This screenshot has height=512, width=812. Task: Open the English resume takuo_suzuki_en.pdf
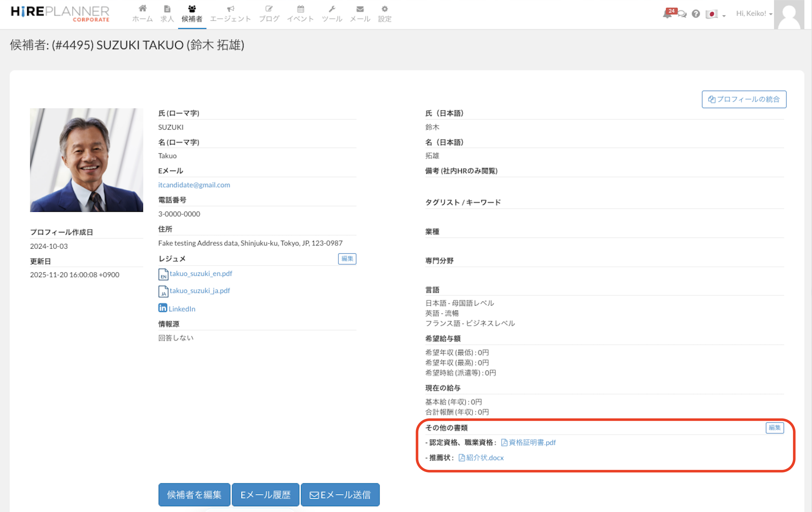coord(201,273)
